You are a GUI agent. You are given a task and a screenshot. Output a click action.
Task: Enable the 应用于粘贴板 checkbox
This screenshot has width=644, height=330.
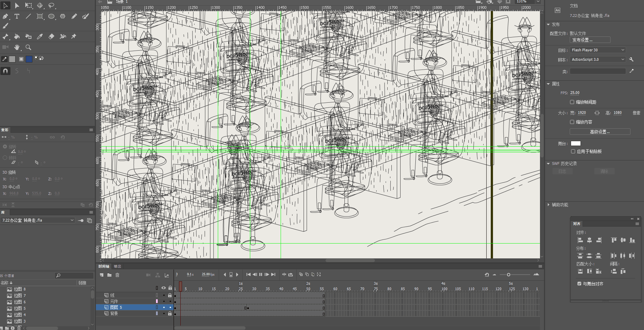pos(573,151)
